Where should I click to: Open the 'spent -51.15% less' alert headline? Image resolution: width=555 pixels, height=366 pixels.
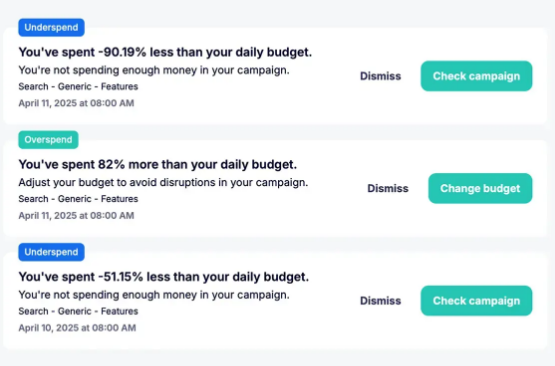pos(164,276)
